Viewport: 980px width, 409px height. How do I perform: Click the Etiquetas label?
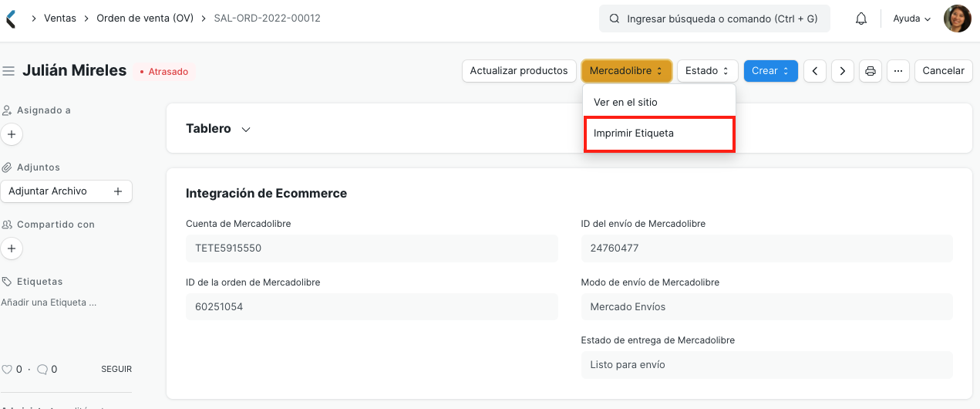tap(39, 282)
